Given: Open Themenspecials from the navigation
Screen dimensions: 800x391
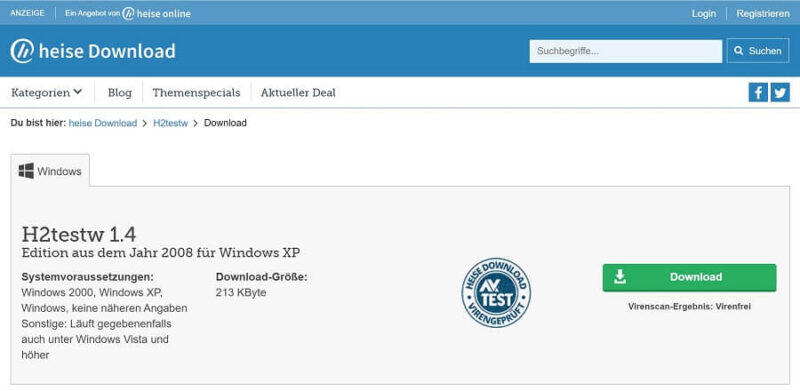Looking at the screenshot, I should point(196,93).
